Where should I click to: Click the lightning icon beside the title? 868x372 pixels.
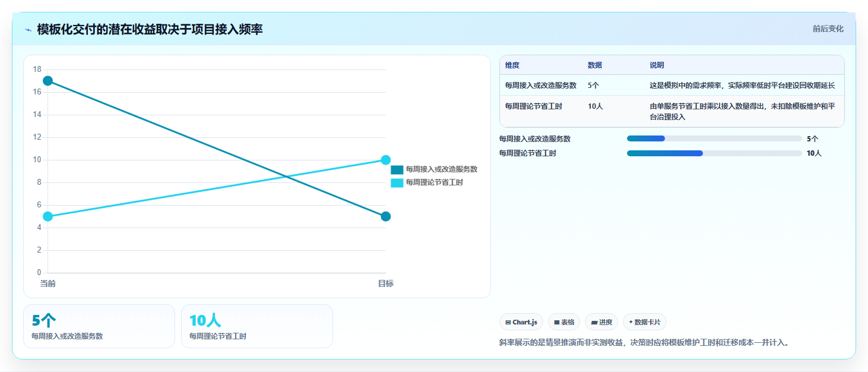tap(28, 29)
